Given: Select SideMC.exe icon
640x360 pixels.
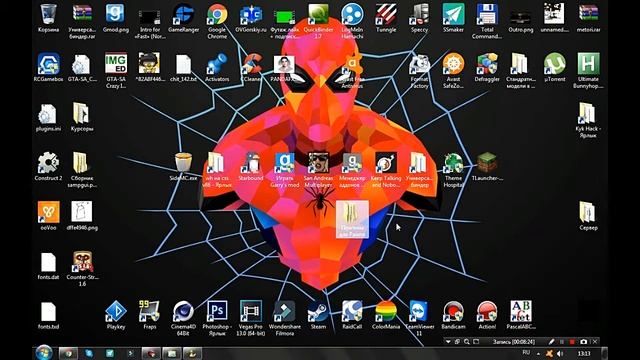Looking at the screenshot, I should tap(183, 167).
